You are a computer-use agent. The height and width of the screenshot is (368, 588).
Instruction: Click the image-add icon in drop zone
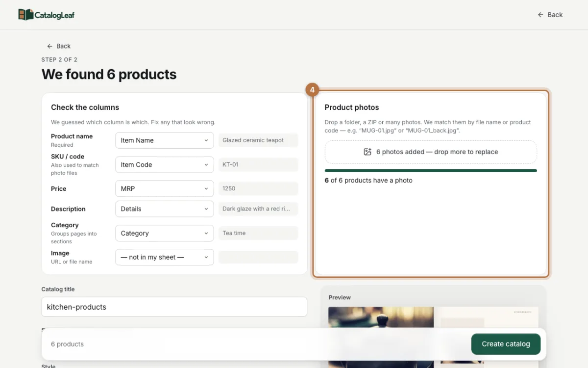tap(367, 152)
